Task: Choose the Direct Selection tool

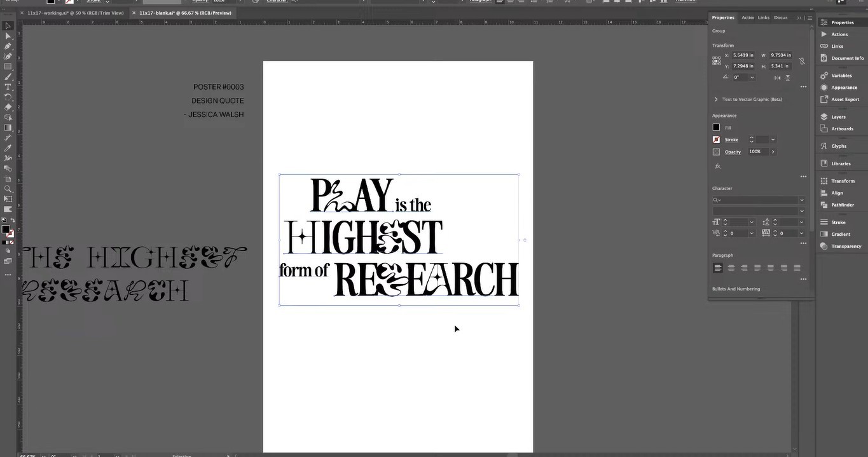Action: pos(8,36)
